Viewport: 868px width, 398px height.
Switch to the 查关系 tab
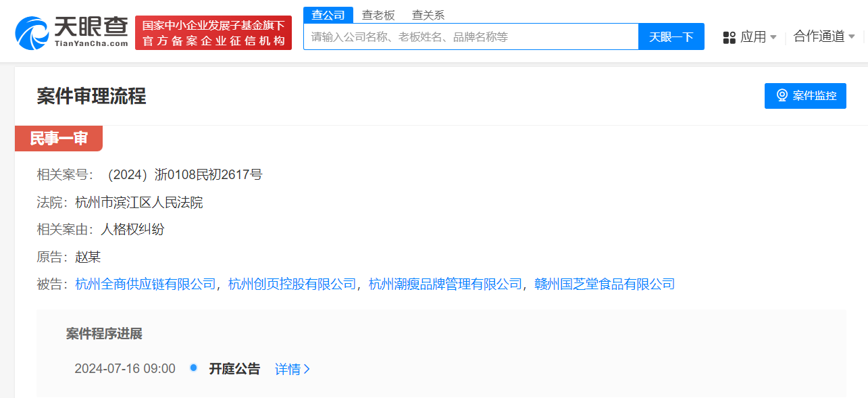[x=428, y=14]
